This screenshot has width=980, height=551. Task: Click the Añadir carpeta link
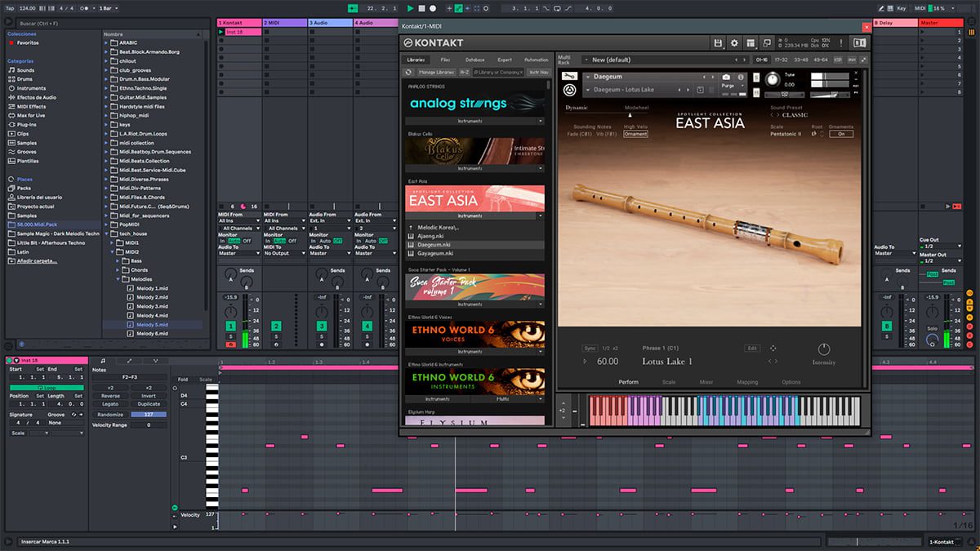click(x=38, y=260)
